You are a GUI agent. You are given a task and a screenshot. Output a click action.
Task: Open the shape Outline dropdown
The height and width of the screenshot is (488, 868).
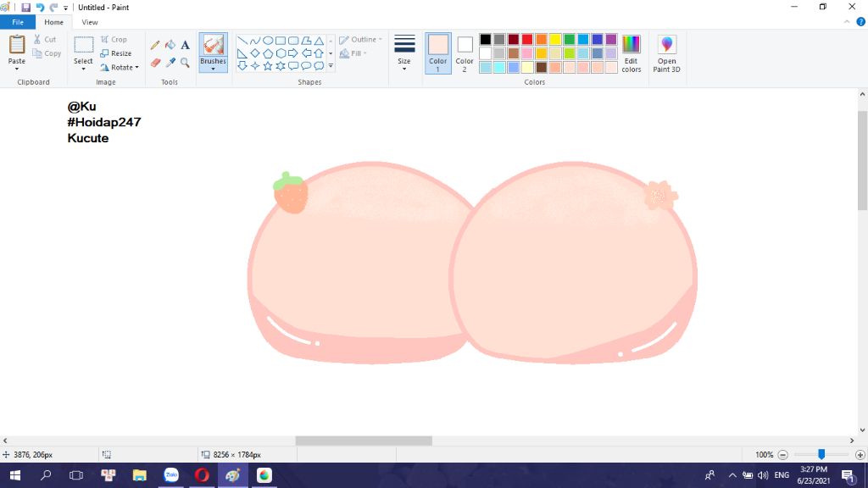360,40
